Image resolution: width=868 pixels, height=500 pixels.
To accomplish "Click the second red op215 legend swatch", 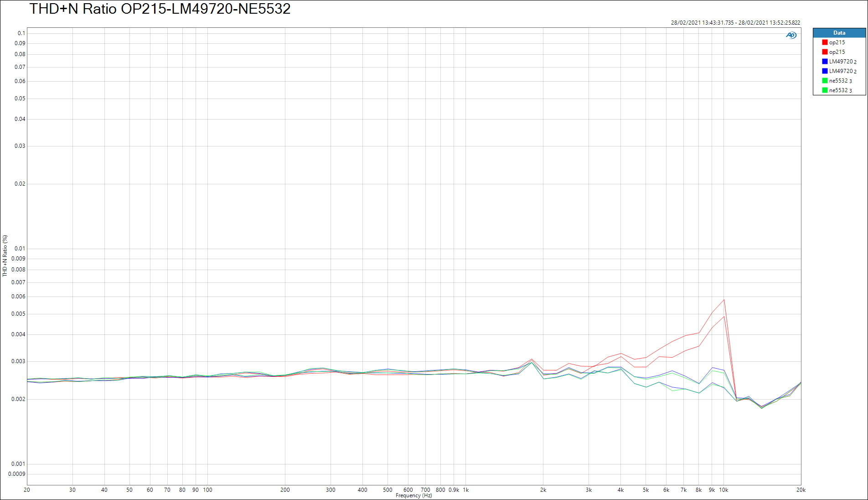I will click(x=825, y=52).
